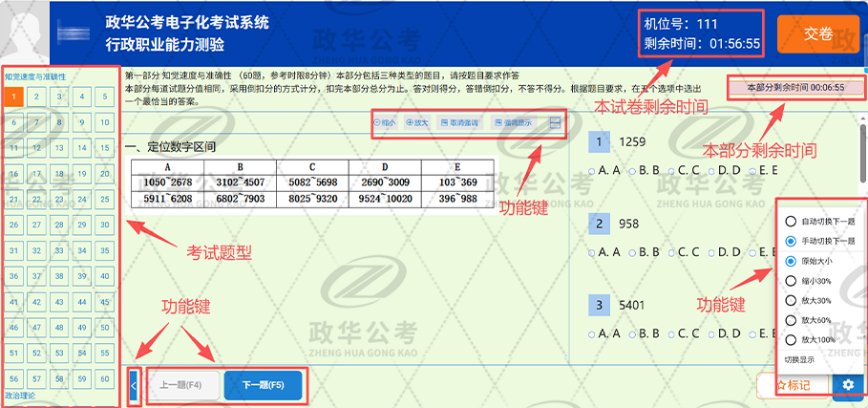Choose answer C for question 3

point(684,333)
